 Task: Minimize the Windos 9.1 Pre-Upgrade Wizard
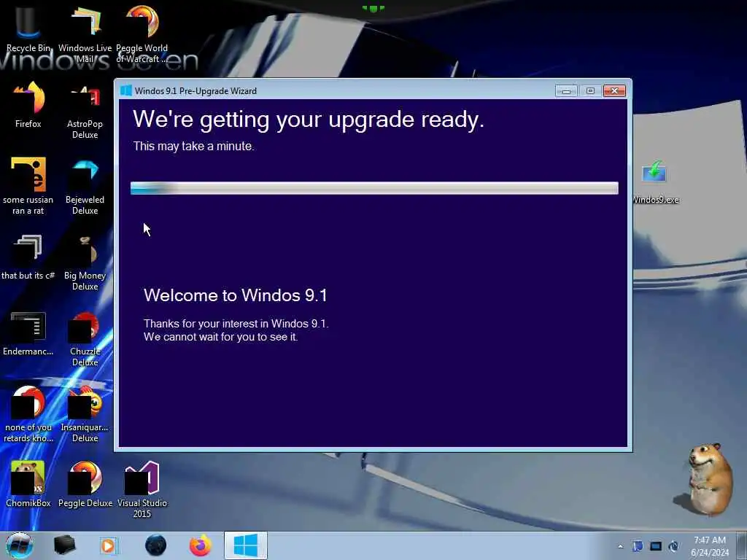(x=566, y=90)
